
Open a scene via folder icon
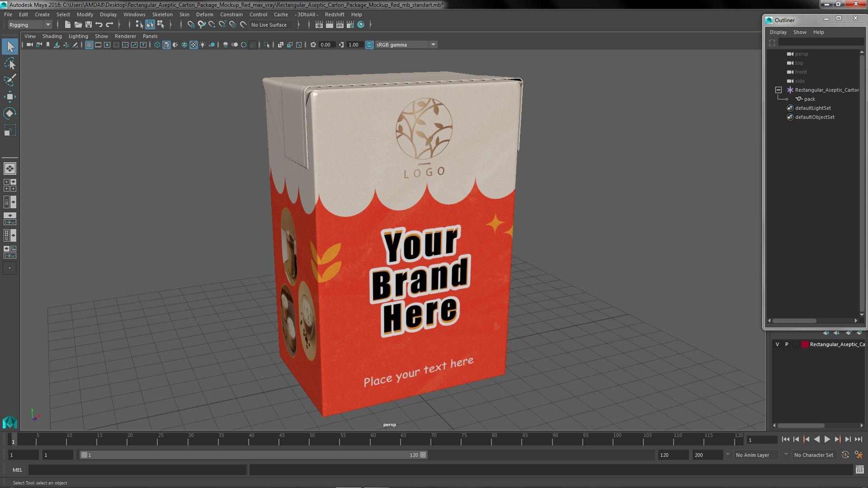point(78,25)
